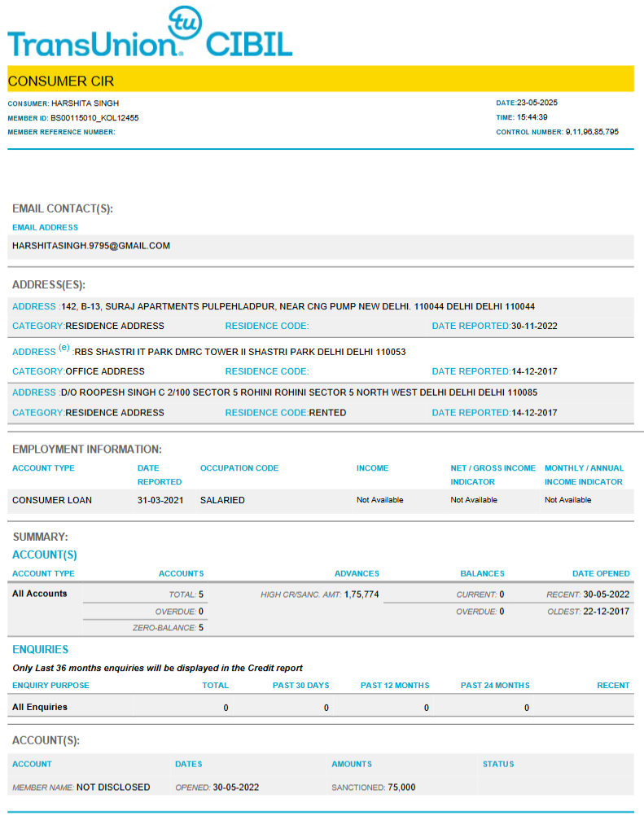Image resolution: width=644 pixels, height=816 pixels.
Task: Click the PAST 12 MONTHS column header
Action: click(x=395, y=686)
